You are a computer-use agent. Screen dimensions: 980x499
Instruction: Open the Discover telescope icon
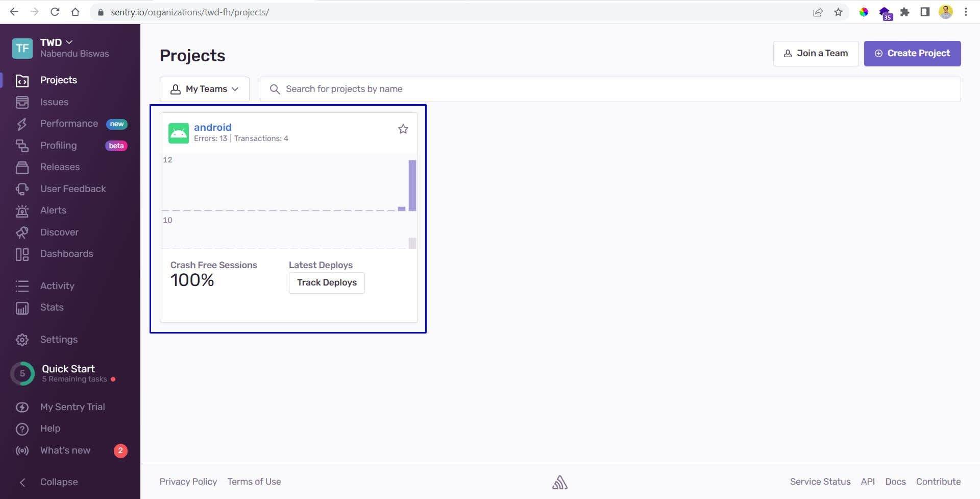(22, 232)
